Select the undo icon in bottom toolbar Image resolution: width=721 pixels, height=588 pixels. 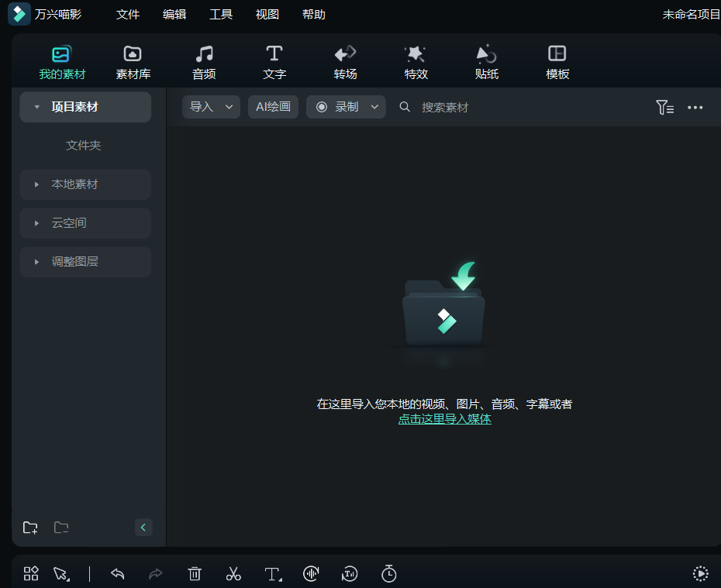coord(117,573)
